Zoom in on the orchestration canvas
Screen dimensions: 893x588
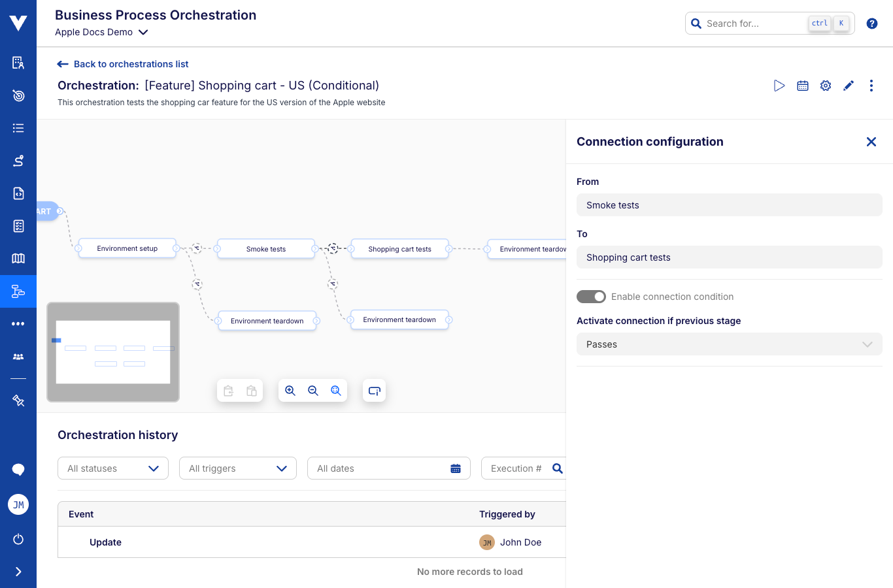[x=290, y=390]
